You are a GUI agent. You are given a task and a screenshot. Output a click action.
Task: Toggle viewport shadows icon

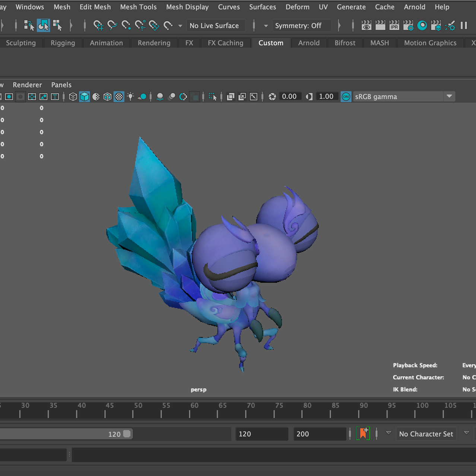click(142, 97)
